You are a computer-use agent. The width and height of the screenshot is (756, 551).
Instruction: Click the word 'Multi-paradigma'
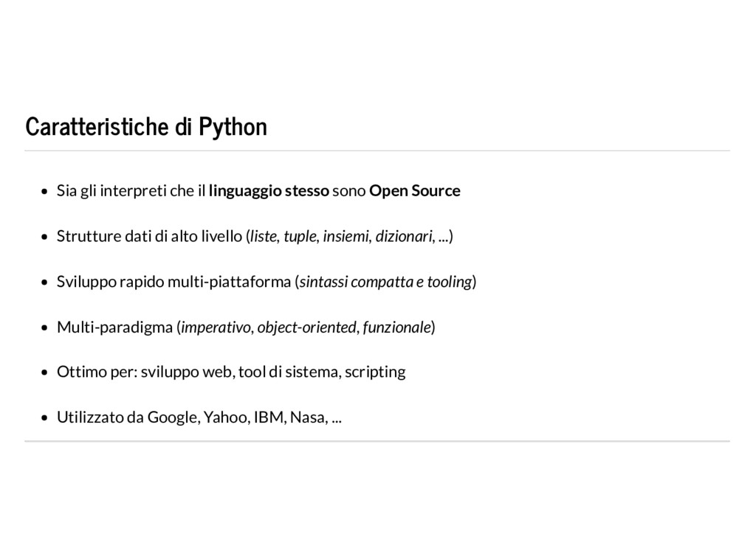[x=114, y=328]
